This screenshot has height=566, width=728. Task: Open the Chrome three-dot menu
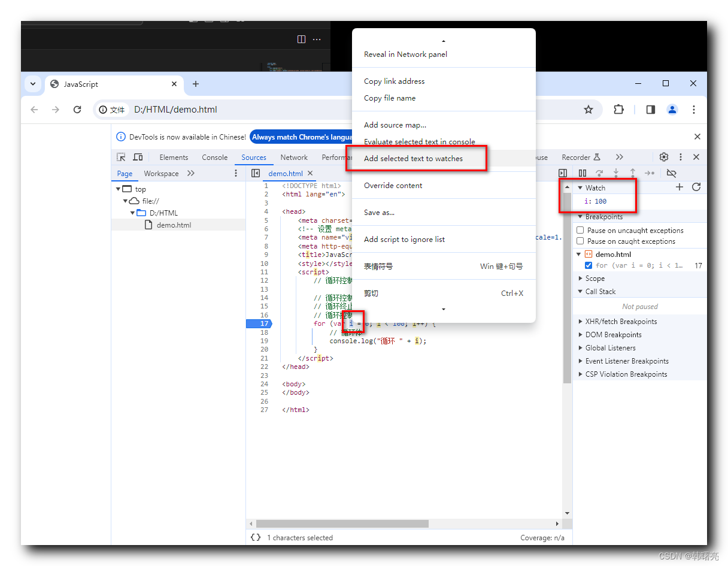[694, 110]
